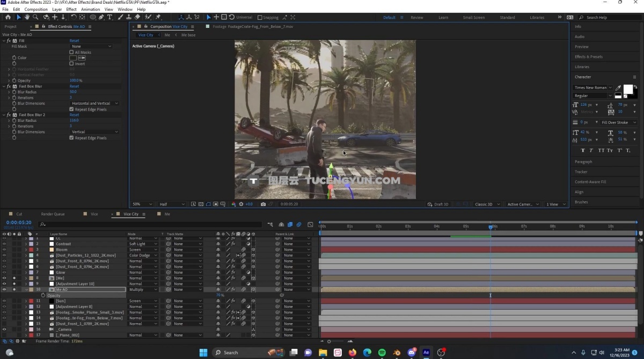The width and height of the screenshot is (644, 359).
Task: Select the Eraser tool
Action: [x=137, y=17]
